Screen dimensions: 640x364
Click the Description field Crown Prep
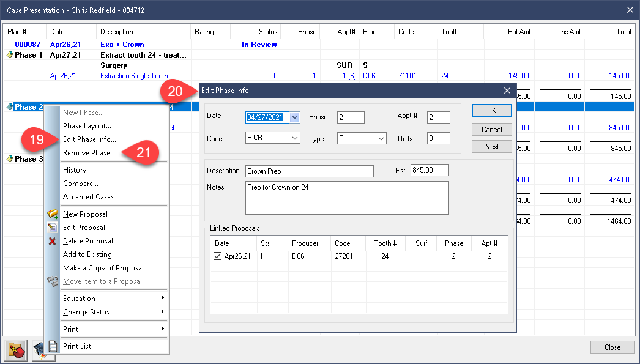[310, 171]
